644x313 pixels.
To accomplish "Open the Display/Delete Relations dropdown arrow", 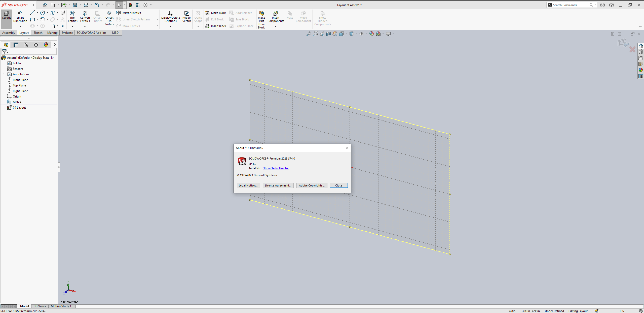I will [170, 26].
